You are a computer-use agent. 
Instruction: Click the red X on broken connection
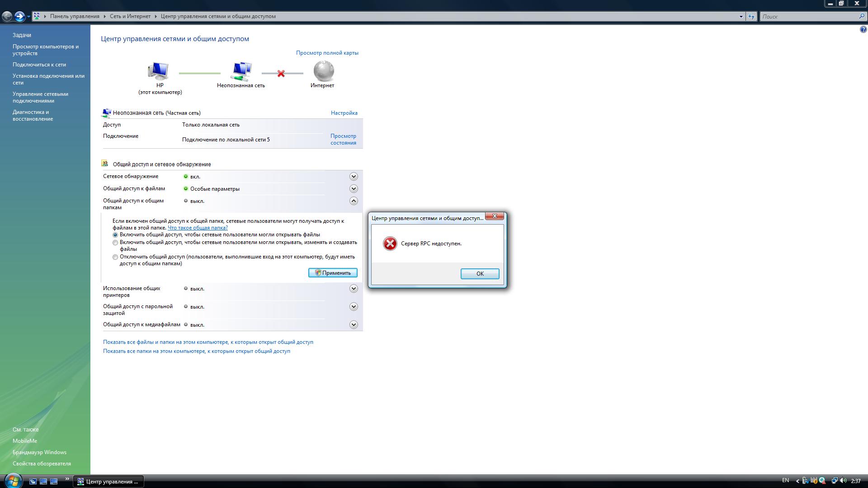[x=281, y=73]
